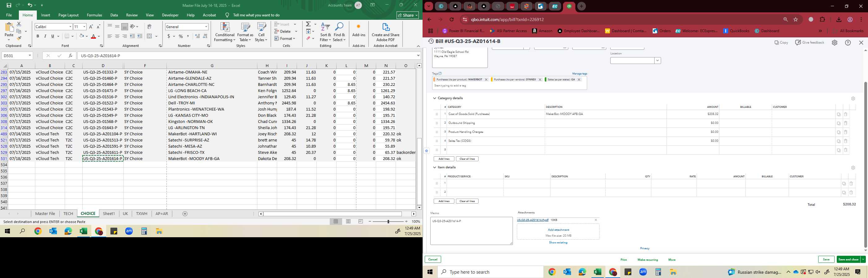Switch to the Master File sheet tab
868x278 pixels.
pos(45,214)
